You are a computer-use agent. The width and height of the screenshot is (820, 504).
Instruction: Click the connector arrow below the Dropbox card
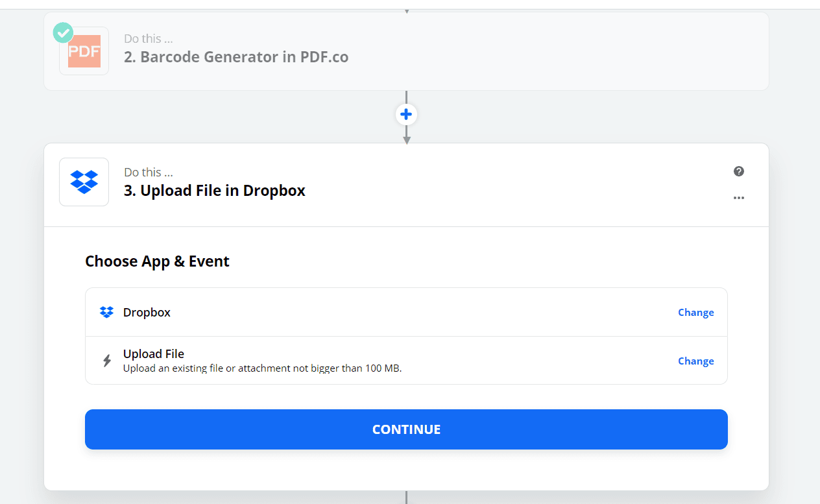[x=406, y=496]
